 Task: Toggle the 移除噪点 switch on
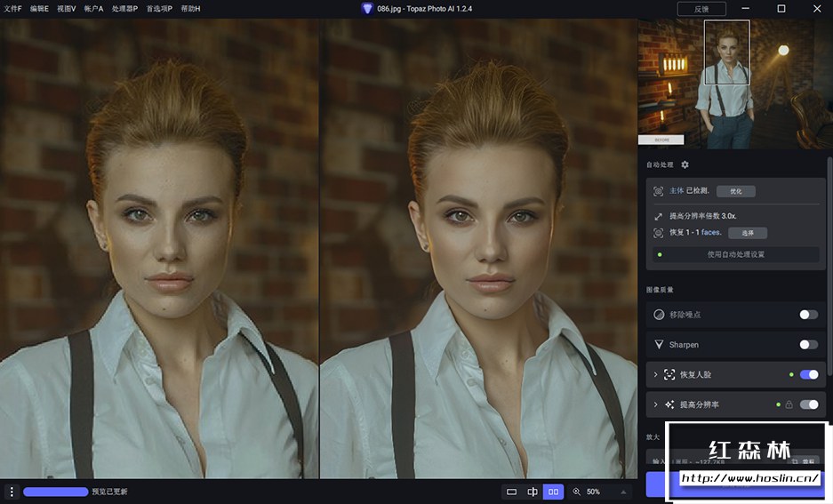click(809, 315)
